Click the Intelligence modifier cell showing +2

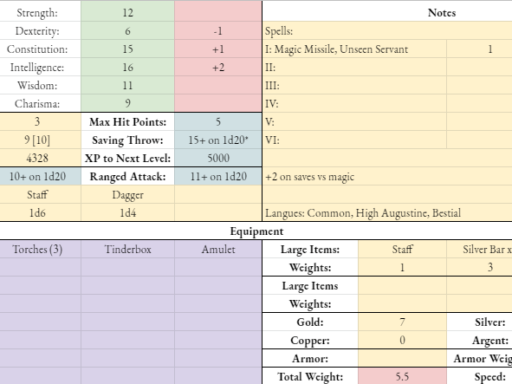(218, 67)
